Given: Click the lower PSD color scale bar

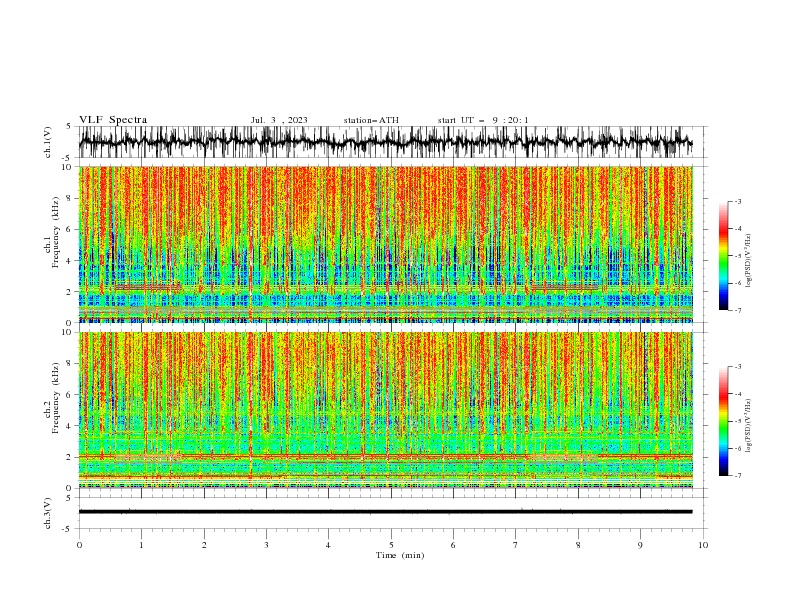Looking at the screenshot, I should click(x=723, y=421).
